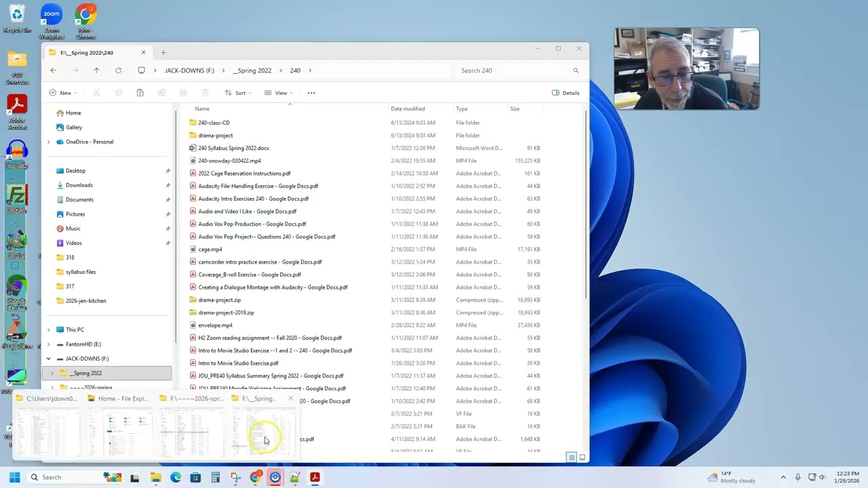
Task: Click search magnifier in Search 240 box
Action: [x=576, y=70]
